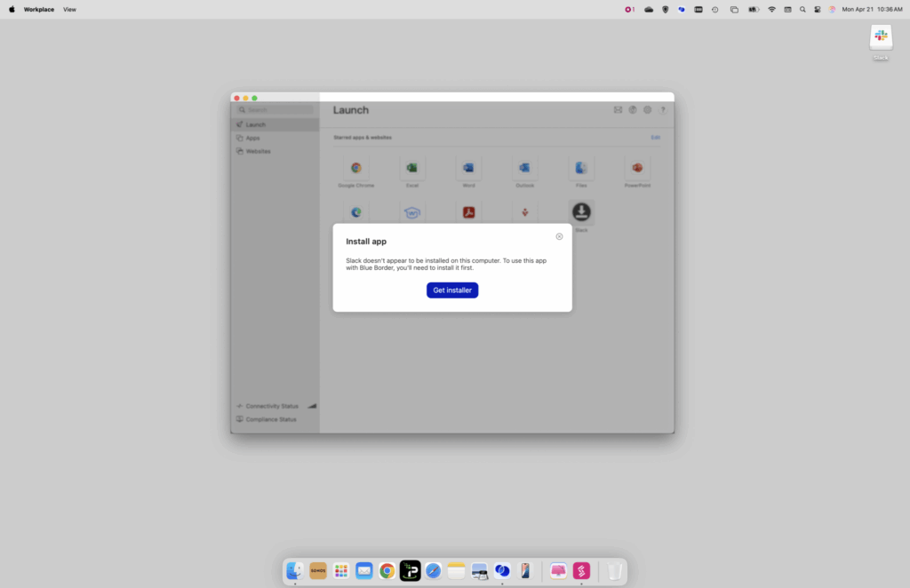This screenshot has width=910, height=588.
Task: Launch the Excel starred app
Action: coord(412,168)
